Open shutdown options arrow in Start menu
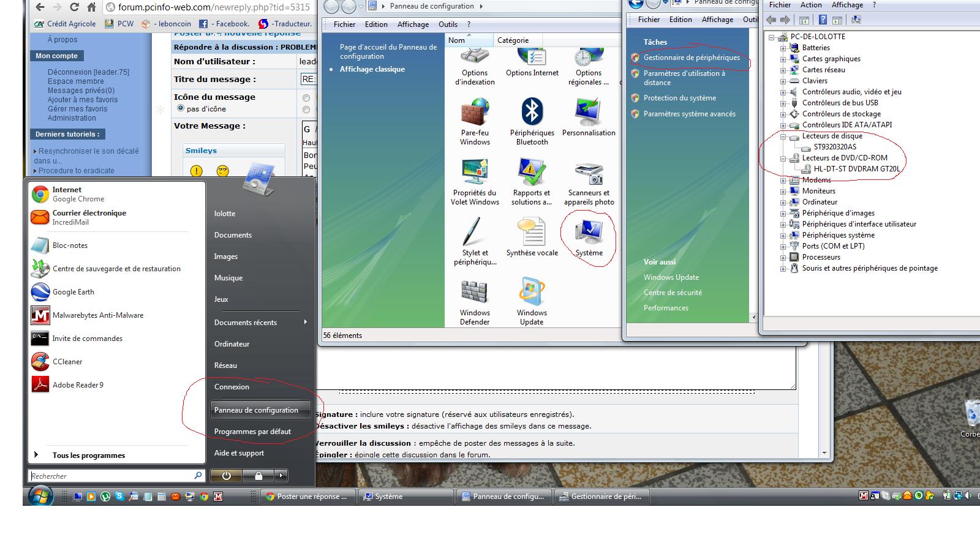This screenshot has height=551, width=980. pos(281,476)
